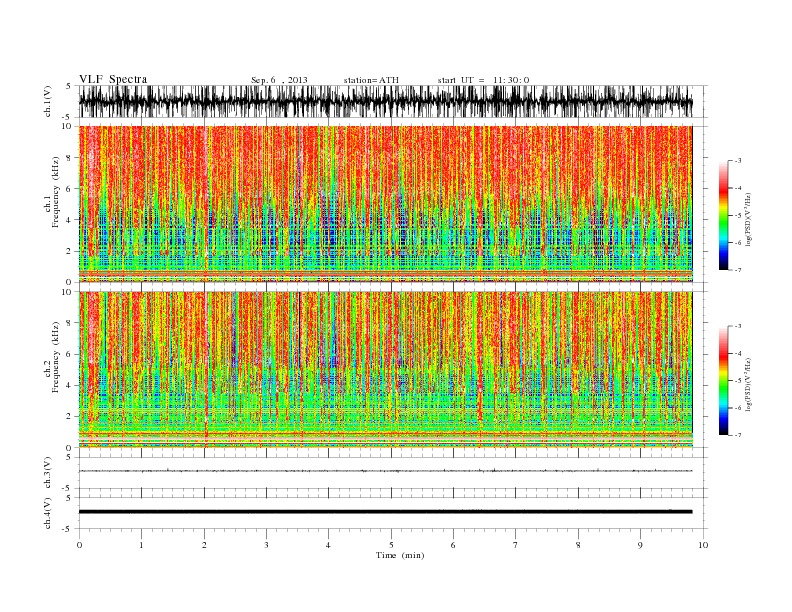Screen dimensions: 792x612
Task: Click the 'start UT = 11:30:0' label
Action: (x=483, y=80)
